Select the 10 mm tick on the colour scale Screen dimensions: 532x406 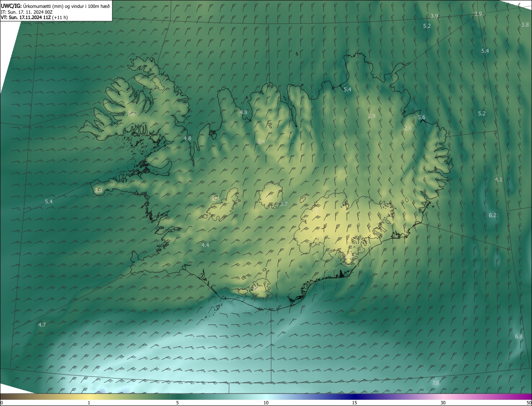pyautogui.click(x=266, y=403)
